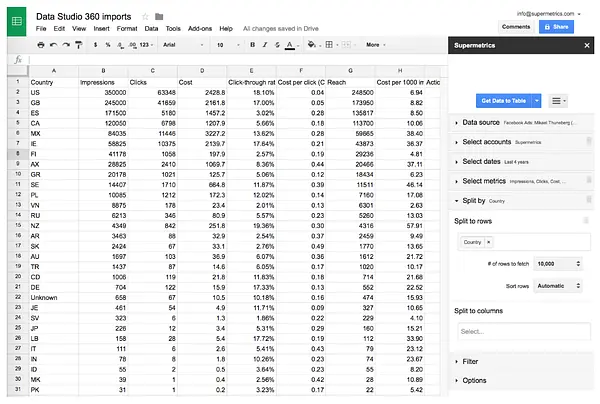Viewport: 600px width, 404px height.
Task: Open the Format menu
Action: pyautogui.click(x=127, y=29)
